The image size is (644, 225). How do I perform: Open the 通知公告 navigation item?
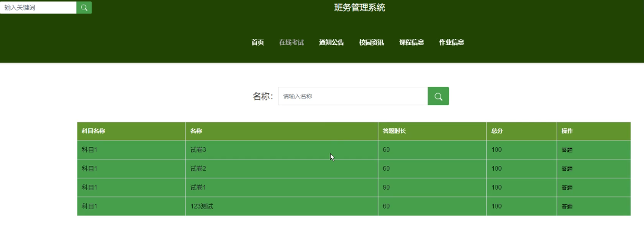click(x=331, y=42)
